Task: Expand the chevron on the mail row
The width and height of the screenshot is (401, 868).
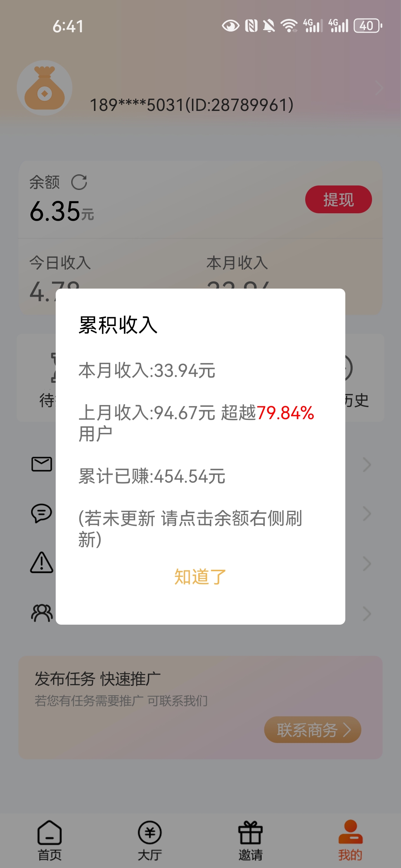Action: tap(367, 464)
